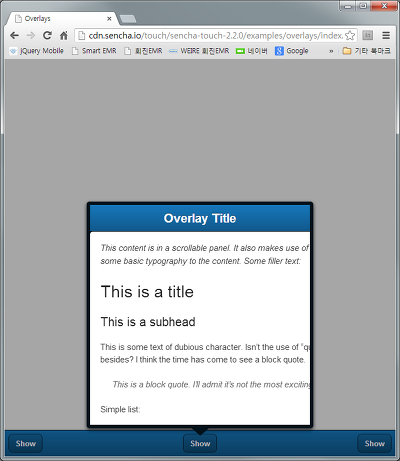Select the Overlays tab
The width and height of the screenshot is (400, 461).
62,19
